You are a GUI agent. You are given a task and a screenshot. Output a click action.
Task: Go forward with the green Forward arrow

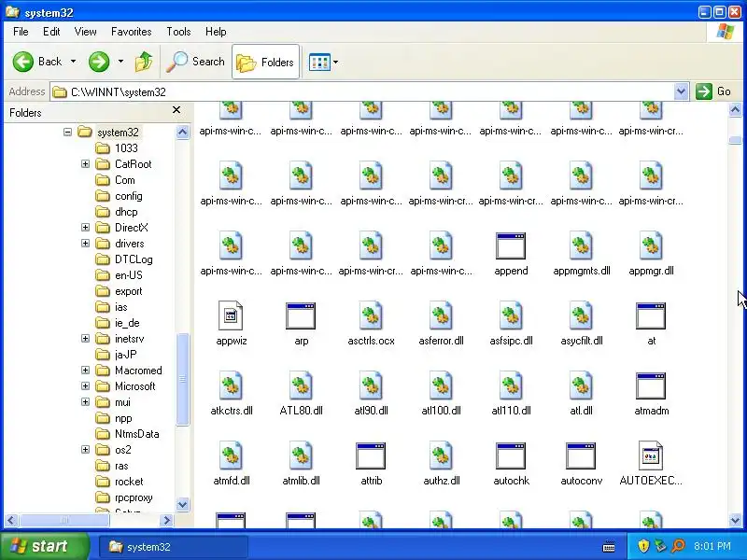click(x=99, y=62)
